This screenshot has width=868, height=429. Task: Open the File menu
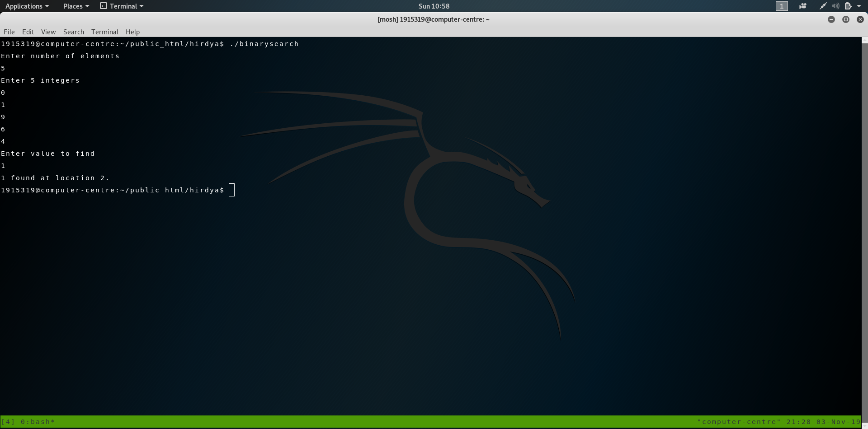[x=9, y=32]
